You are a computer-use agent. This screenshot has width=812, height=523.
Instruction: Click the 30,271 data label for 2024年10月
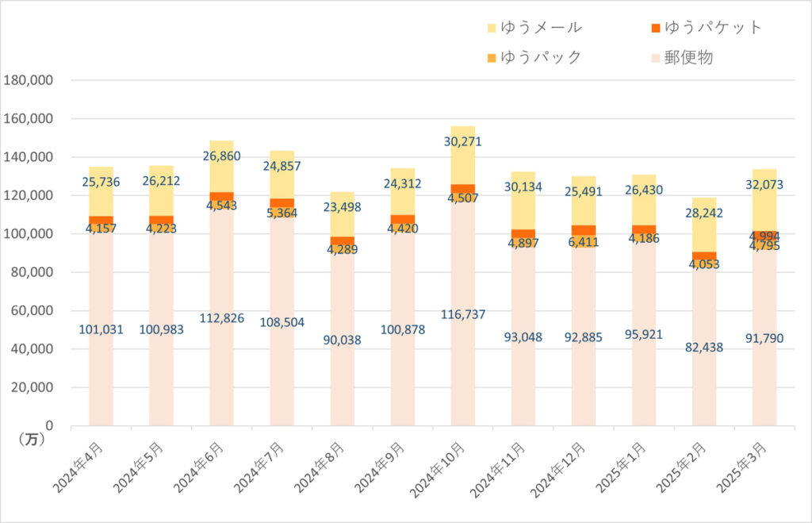coord(463,142)
